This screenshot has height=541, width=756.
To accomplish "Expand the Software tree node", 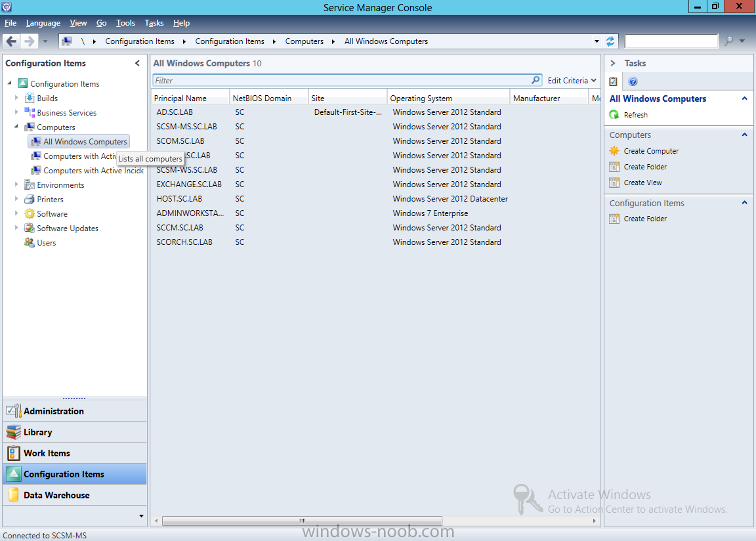I will 16,213.
